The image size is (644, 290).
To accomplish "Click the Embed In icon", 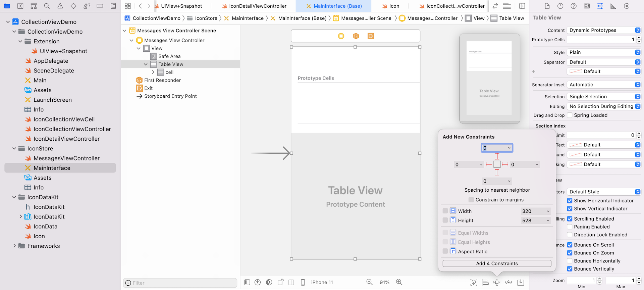I will click(521, 282).
